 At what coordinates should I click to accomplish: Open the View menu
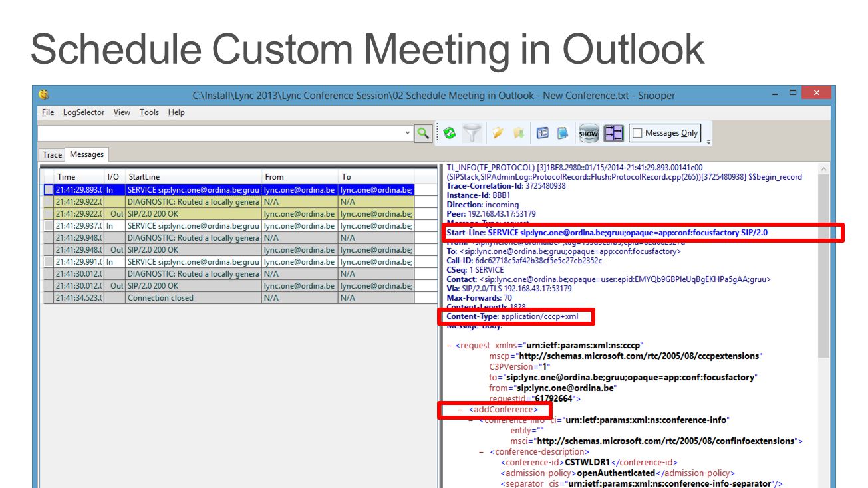tap(122, 112)
